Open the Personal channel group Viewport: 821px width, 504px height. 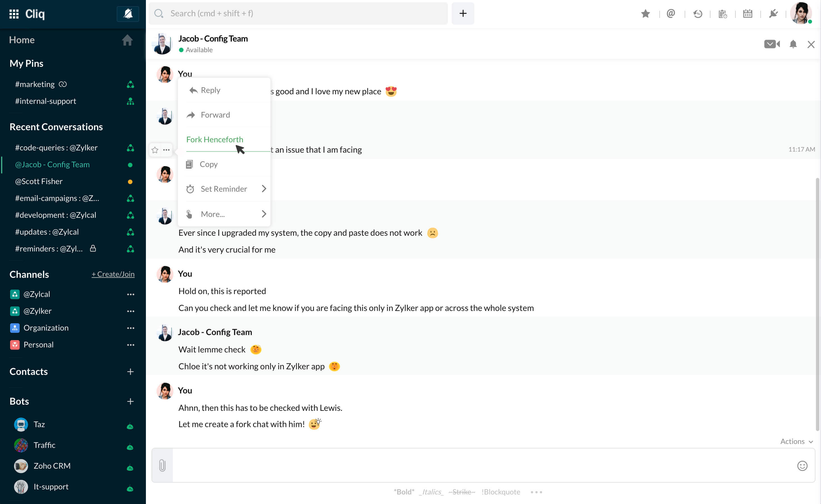[x=38, y=345]
